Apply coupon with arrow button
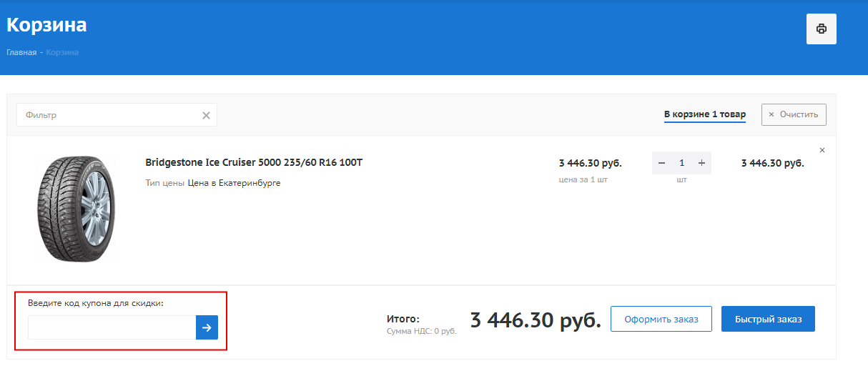Viewport: 868px width, 366px height. [207, 327]
